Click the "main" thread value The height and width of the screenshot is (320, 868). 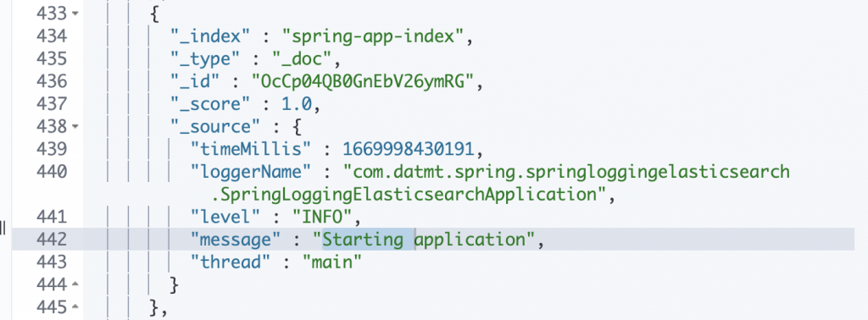click(331, 262)
